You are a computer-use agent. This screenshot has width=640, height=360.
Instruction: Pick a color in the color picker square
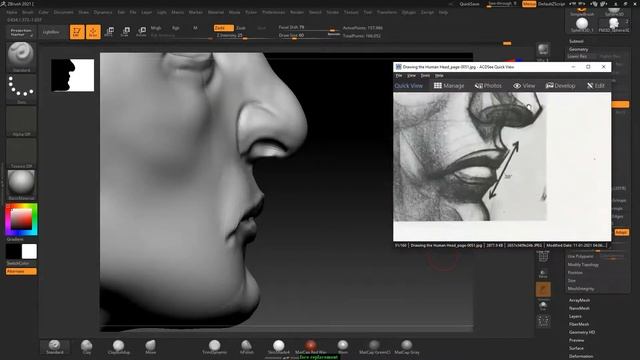click(21, 219)
